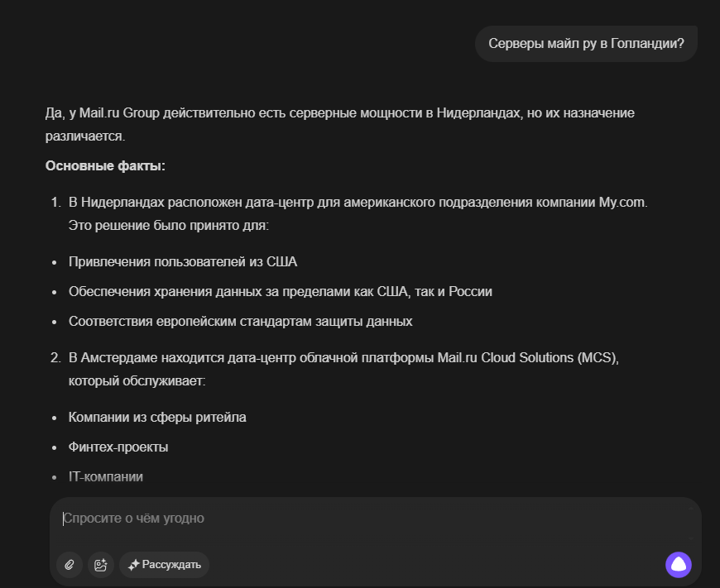Select the IT-компании bullet
The image size is (720, 588).
coord(106,477)
